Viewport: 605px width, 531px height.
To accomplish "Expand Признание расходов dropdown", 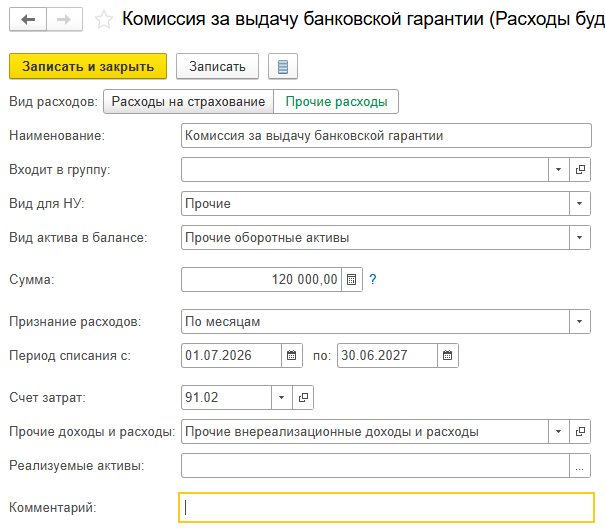I will (x=580, y=321).
